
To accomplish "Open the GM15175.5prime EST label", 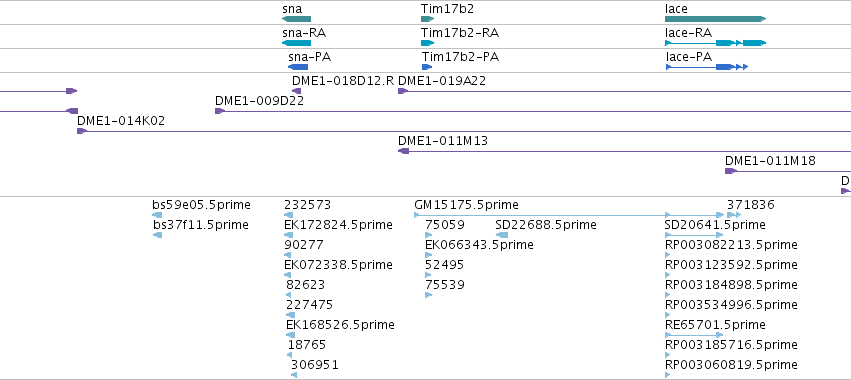I will click(x=466, y=205).
